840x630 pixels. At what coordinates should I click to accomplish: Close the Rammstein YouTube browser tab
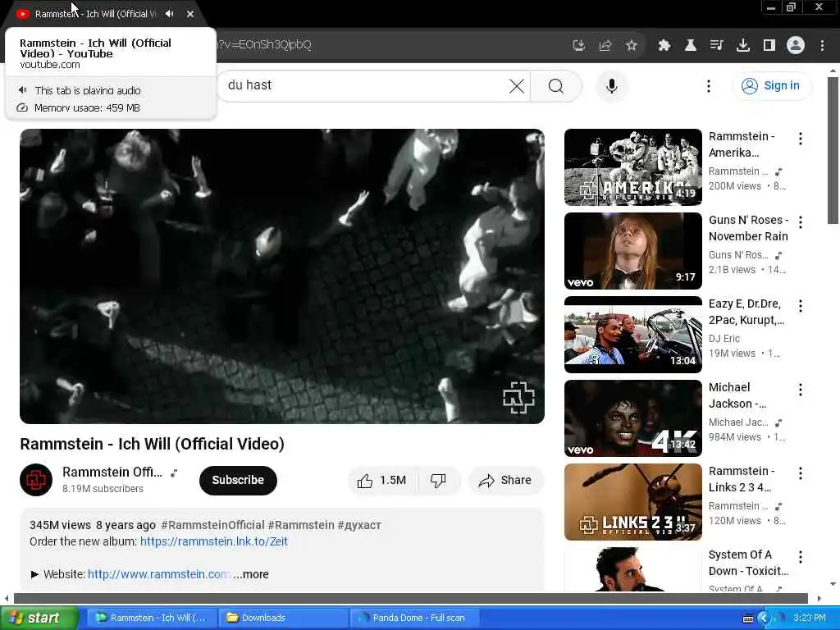coord(190,14)
